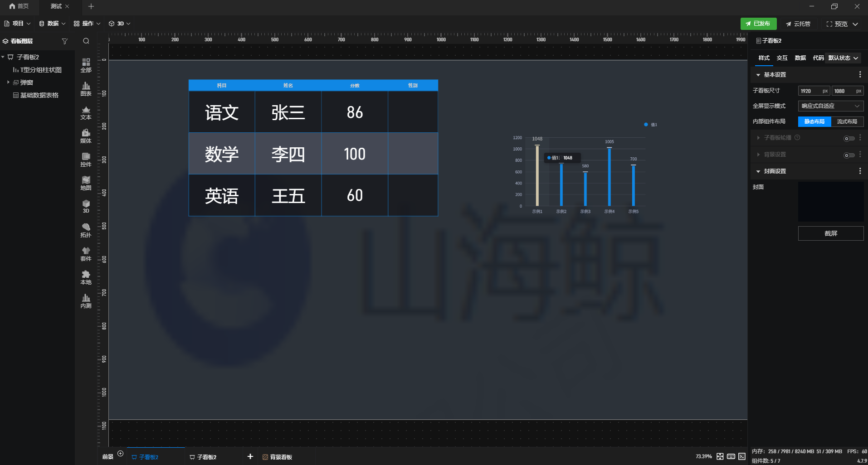Open the 地图 (map) components category

click(86, 183)
